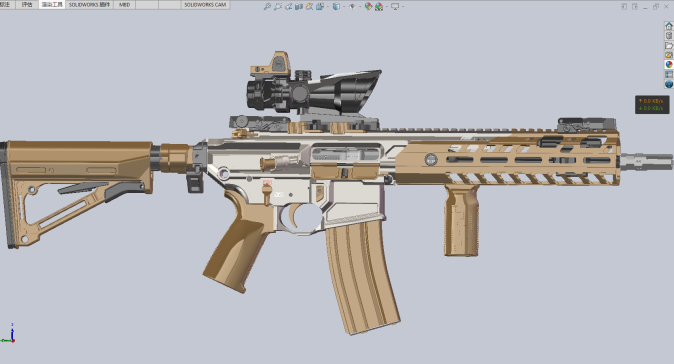
Task: Open the View Palette task pane icon
Action: click(x=669, y=55)
